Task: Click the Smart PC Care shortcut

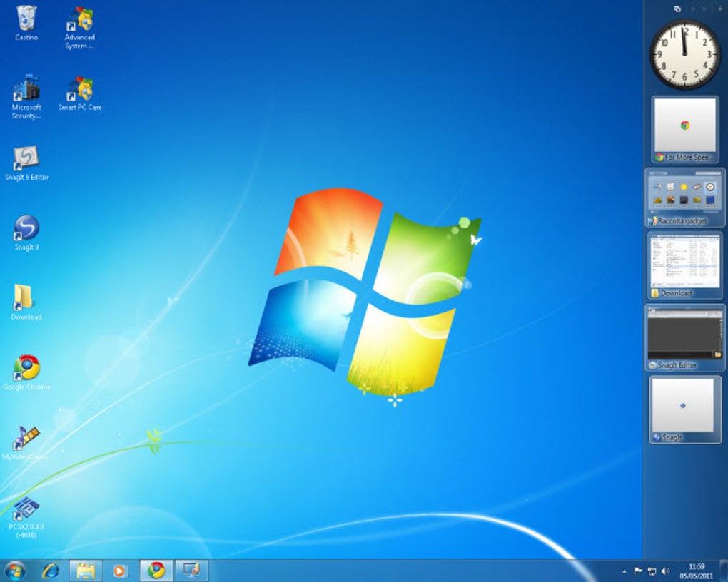Action: (80, 93)
